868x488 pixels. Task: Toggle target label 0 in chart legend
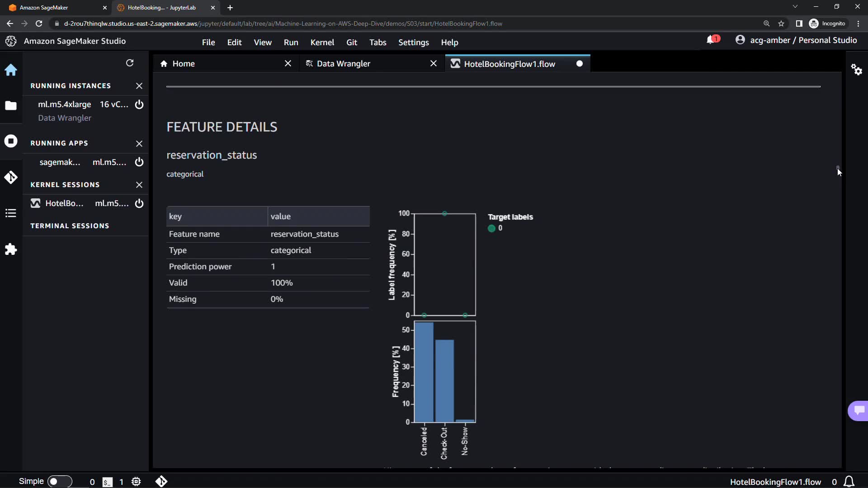(x=492, y=228)
